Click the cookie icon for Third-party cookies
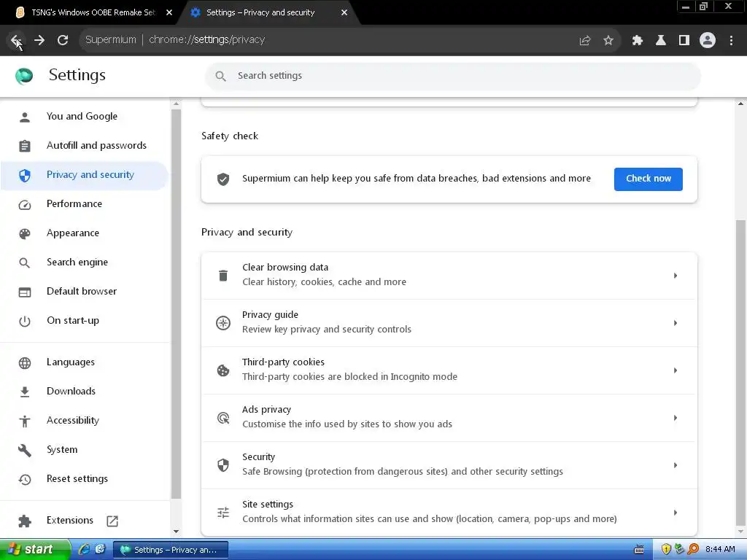 223,370
